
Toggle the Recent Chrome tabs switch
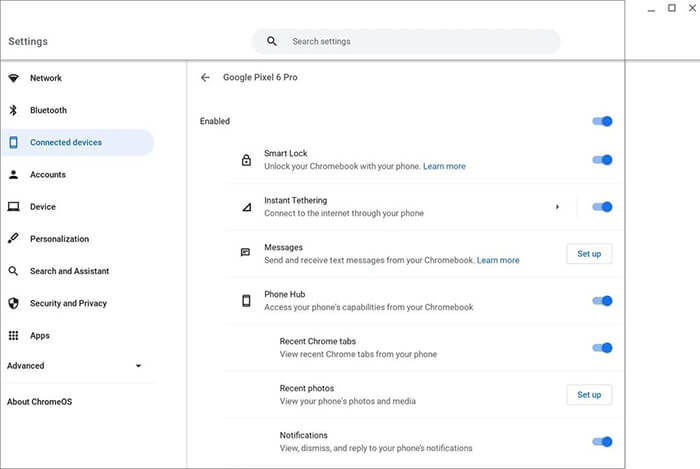pyautogui.click(x=602, y=348)
